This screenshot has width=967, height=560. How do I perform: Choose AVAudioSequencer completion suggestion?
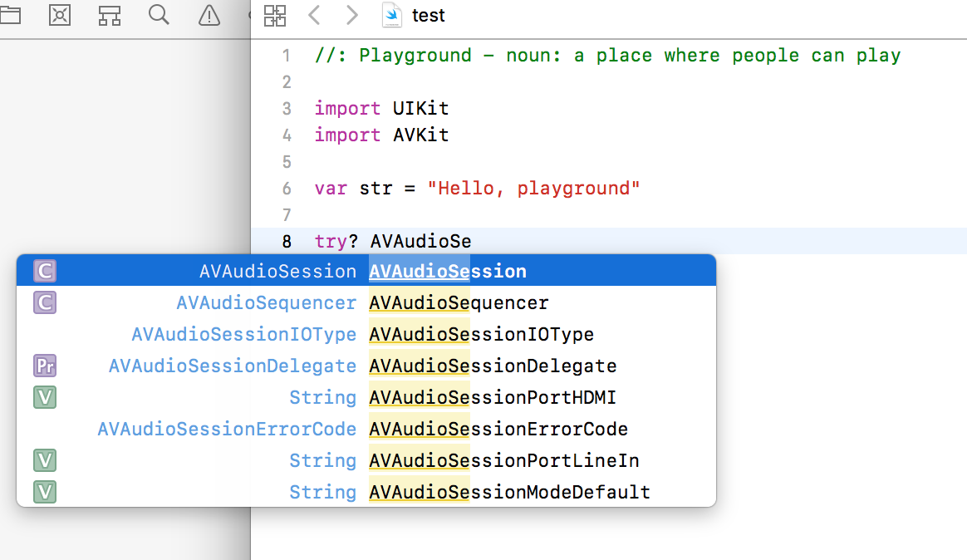coord(366,302)
